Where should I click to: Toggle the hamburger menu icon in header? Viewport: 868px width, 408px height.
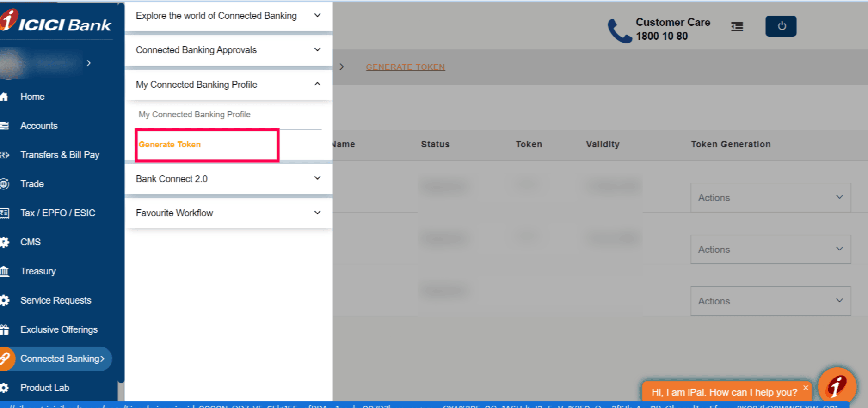coord(737,27)
